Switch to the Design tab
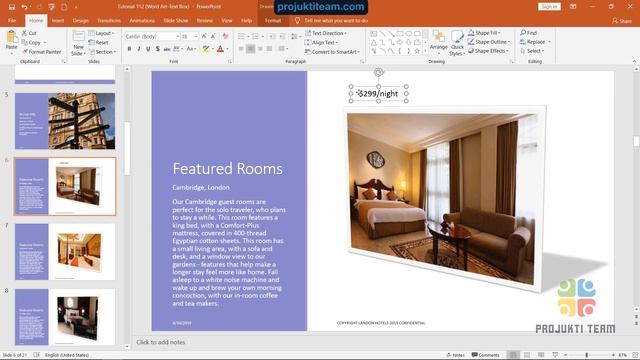The image size is (640, 360). click(x=80, y=20)
